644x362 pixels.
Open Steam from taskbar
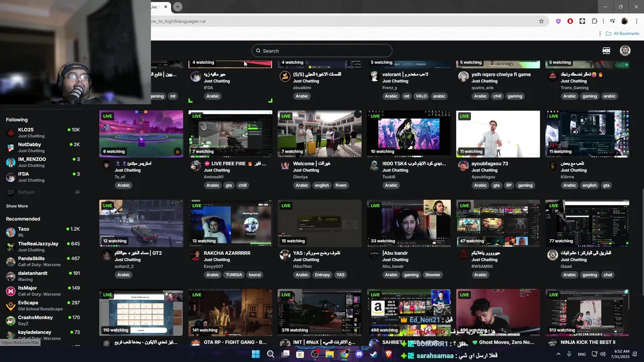[x=374, y=354]
